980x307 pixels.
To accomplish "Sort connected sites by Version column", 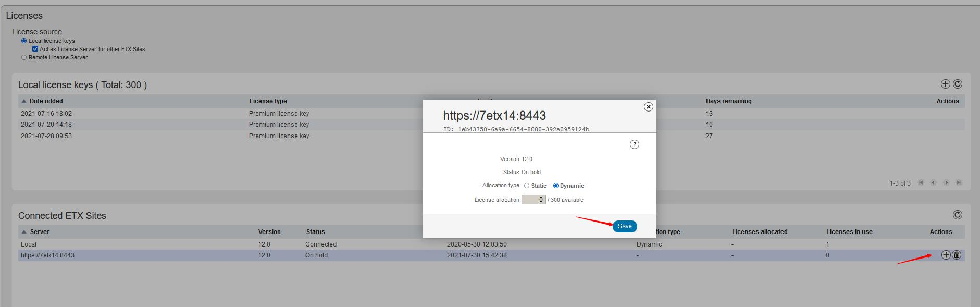I will 269,232.
